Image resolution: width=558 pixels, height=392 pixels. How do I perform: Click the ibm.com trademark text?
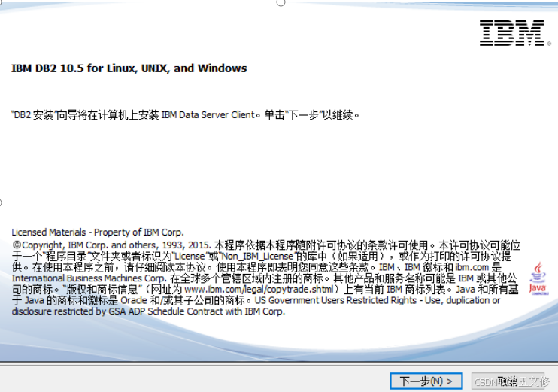coord(472,267)
